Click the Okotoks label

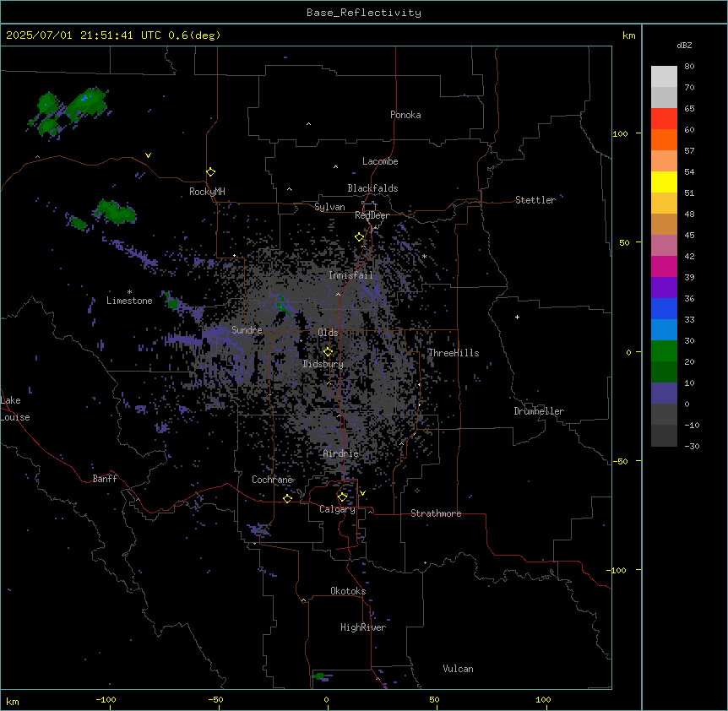click(x=348, y=591)
